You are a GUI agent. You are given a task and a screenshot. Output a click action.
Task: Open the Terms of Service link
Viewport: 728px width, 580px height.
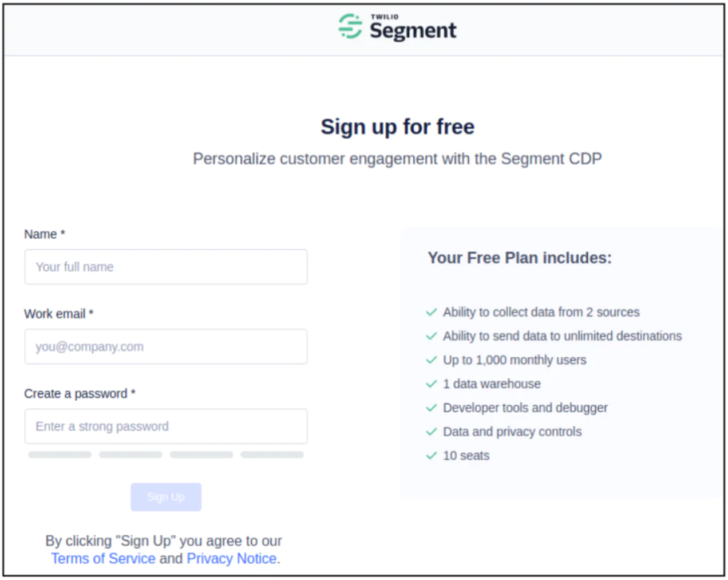pos(104,559)
